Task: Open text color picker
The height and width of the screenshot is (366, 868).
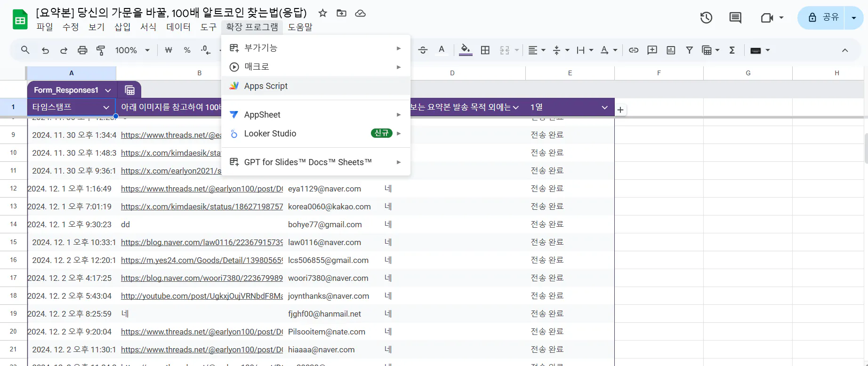Action: coord(442,50)
